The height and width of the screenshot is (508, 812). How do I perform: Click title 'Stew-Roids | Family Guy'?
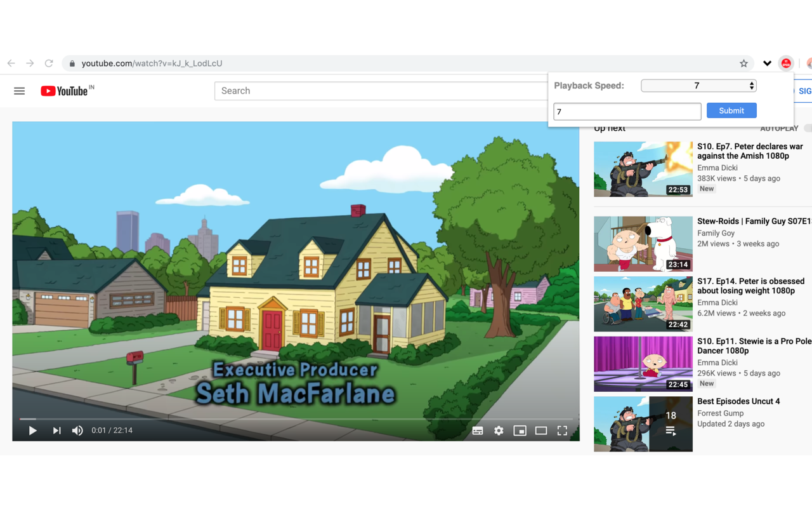coord(754,221)
